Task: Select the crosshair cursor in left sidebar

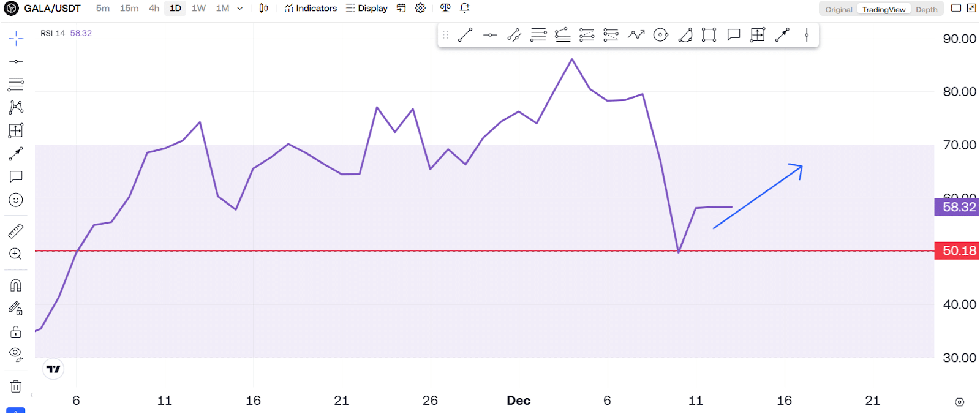Action: click(x=16, y=39)
